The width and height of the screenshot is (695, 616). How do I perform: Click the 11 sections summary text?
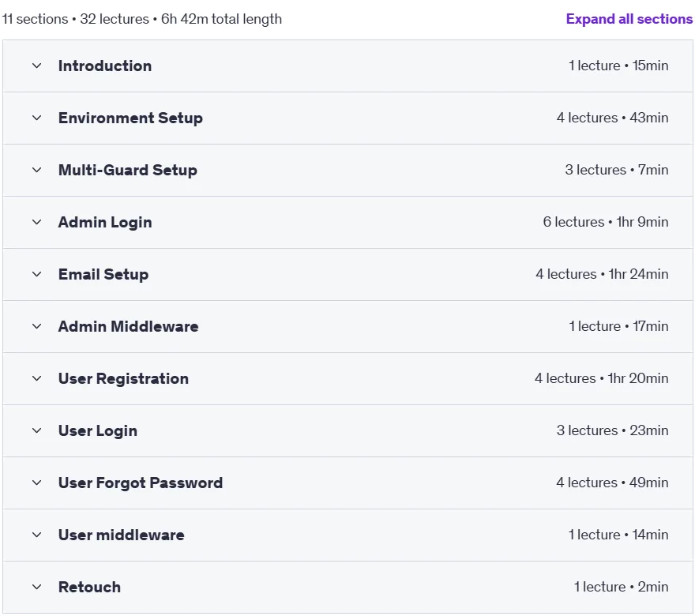pos(142,19)
